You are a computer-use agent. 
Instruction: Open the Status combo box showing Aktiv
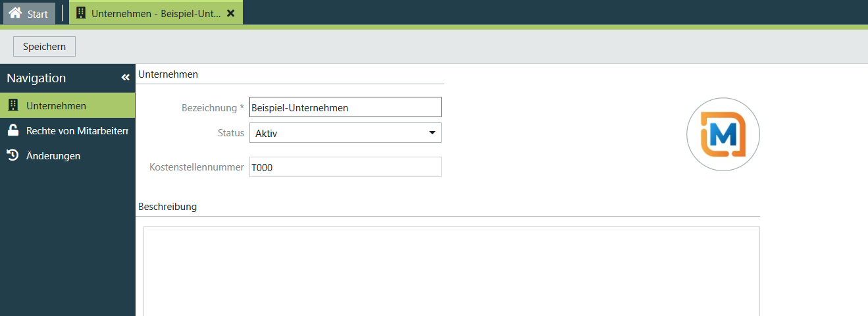click(336, 133)
